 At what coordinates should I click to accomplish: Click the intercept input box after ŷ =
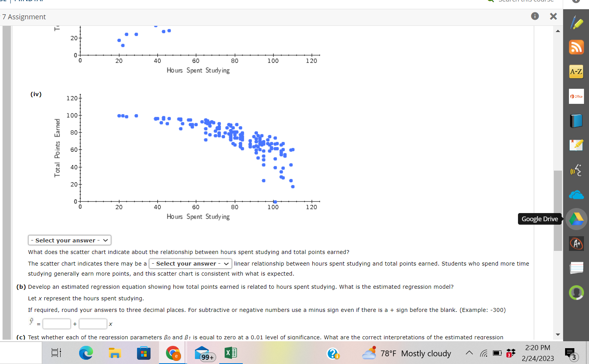57,323
